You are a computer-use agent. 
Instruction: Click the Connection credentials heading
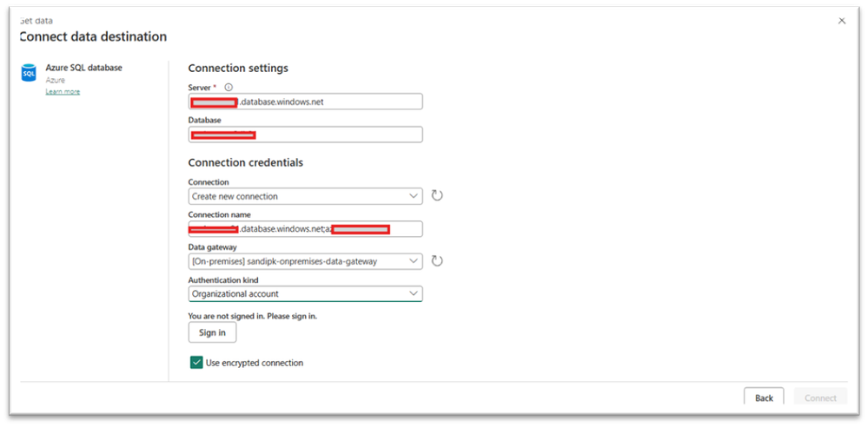[246, 163]
